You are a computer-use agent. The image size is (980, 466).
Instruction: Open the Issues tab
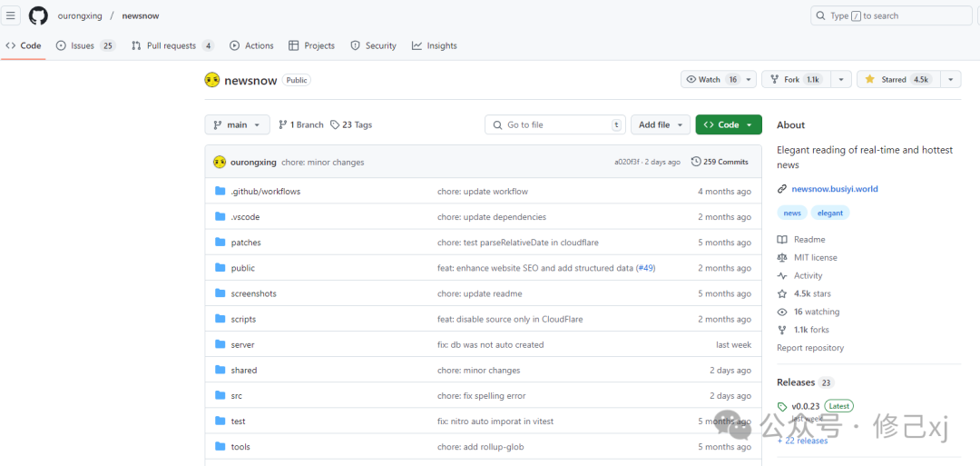coord(85,45)
